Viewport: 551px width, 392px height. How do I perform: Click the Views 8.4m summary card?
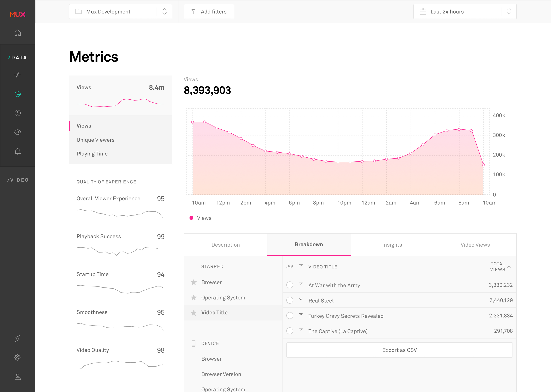(x=121, y=96)
